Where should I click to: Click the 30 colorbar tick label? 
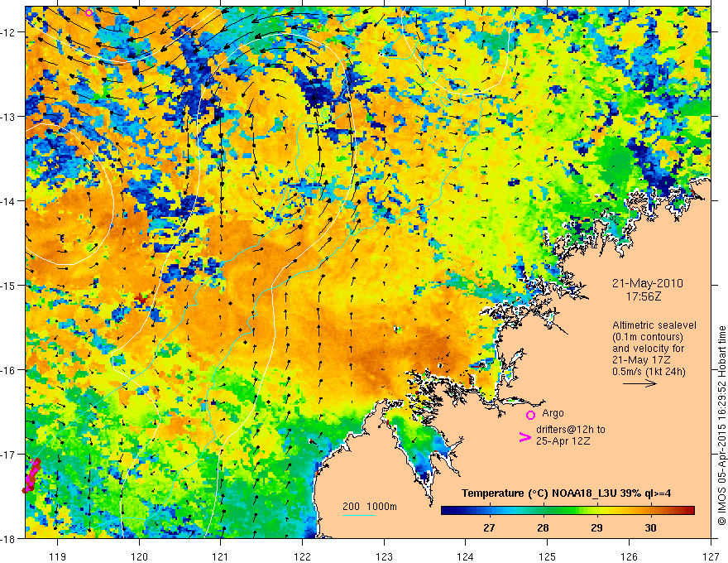651,527
